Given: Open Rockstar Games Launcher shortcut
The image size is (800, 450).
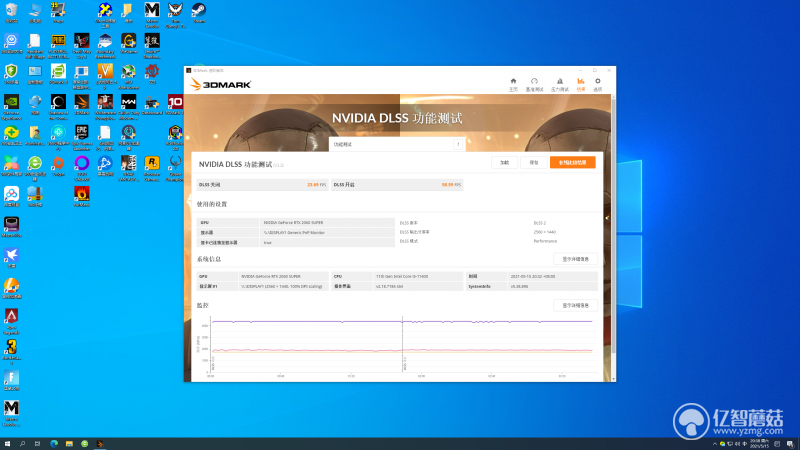Looking at the screenshot, I should tap(152, 167).
